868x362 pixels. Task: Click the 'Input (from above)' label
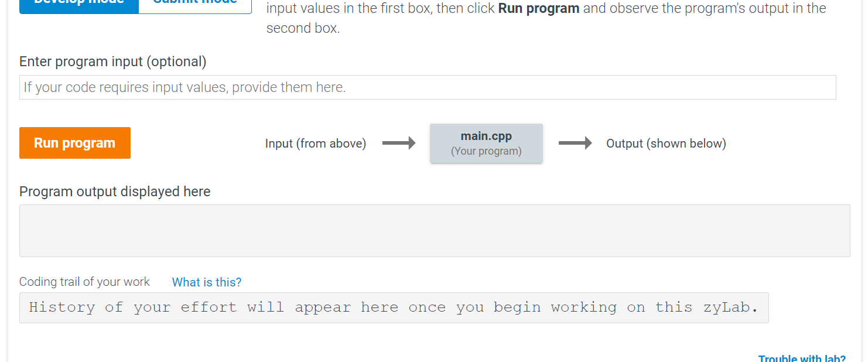[x=316, y=143]
